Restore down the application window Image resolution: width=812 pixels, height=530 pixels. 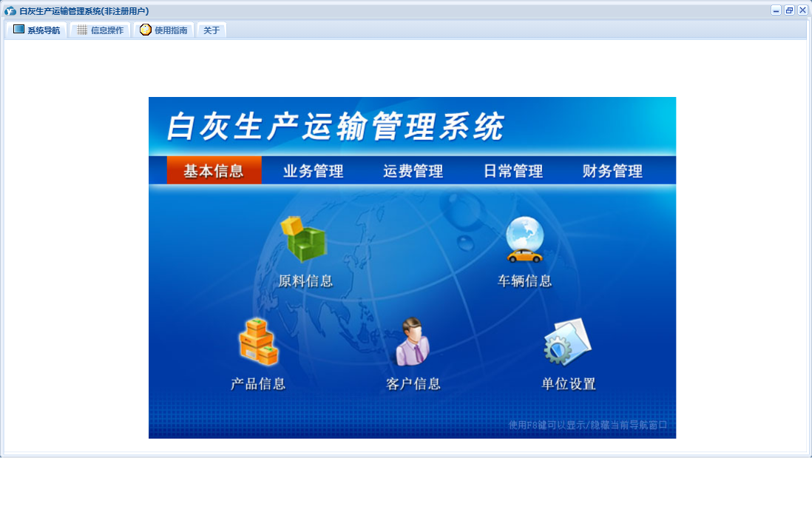[789, 10]
